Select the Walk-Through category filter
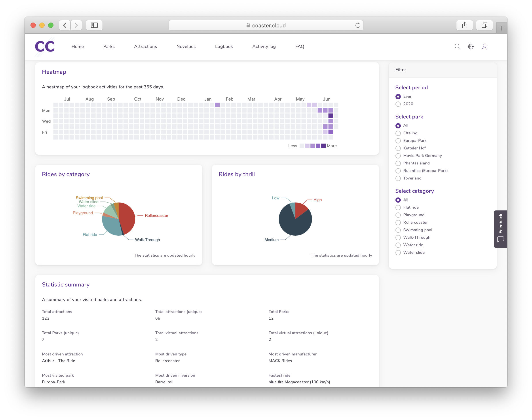Viewport: 532px width, 420px height. click(398, 238)
